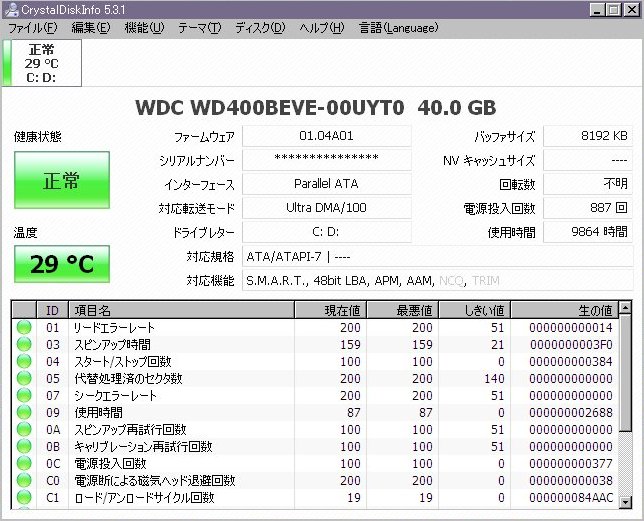
Task: Click status circle for ID 05 代替処理済のセクタ数
Action: (x=24, y=379)
